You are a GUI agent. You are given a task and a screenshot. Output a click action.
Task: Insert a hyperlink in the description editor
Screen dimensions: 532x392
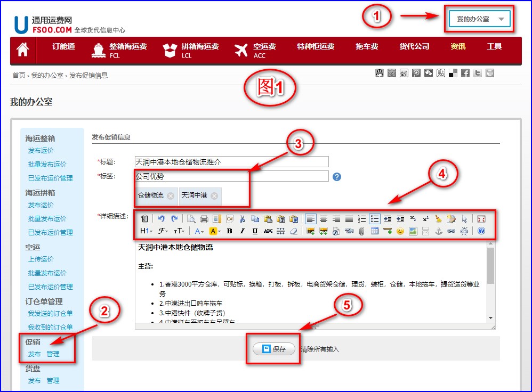[451, 231]
